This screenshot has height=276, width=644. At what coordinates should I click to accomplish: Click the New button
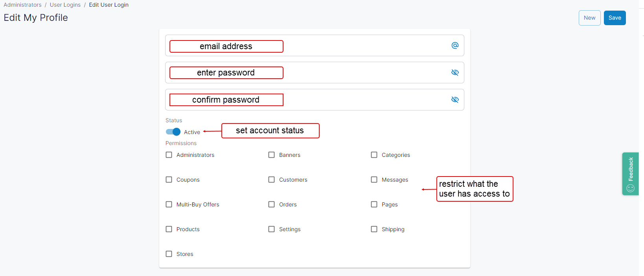[x=589, y=18]
